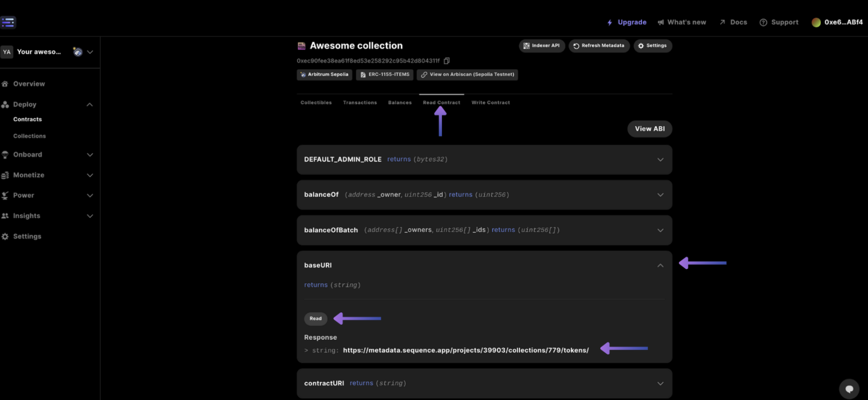Open Support help link
Image resolution: width=868 pixels, height=400 pixels.
point(778,22)
